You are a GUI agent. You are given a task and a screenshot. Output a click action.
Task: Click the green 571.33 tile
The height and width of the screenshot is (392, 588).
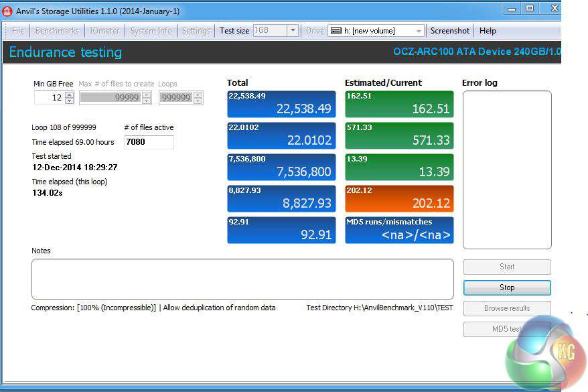[x=398, y=136]
